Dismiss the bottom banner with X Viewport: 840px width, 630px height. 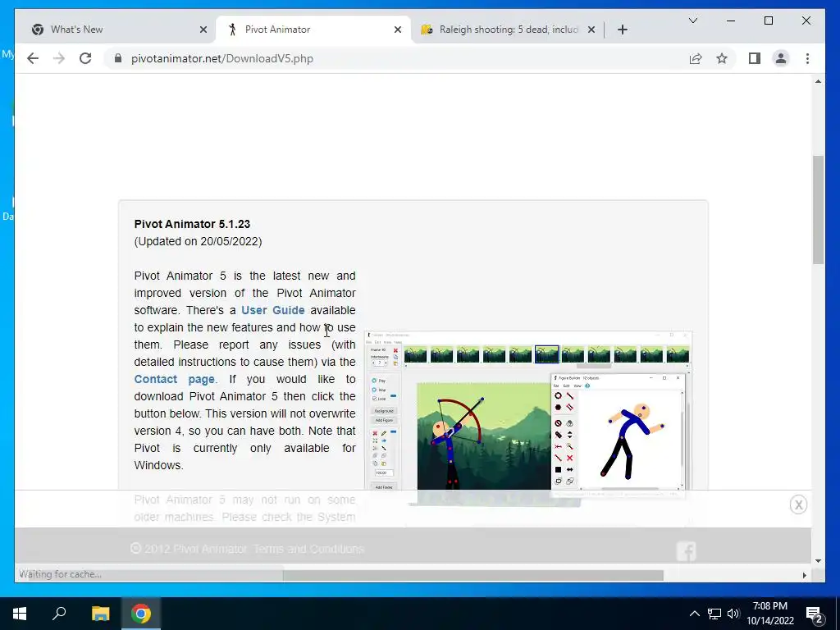pos(798,504)
